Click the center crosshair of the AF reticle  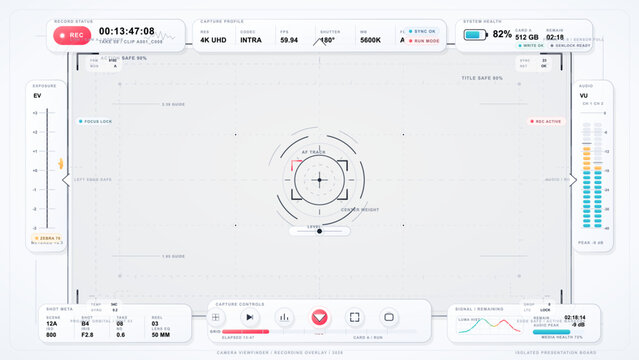pos(320,180)
